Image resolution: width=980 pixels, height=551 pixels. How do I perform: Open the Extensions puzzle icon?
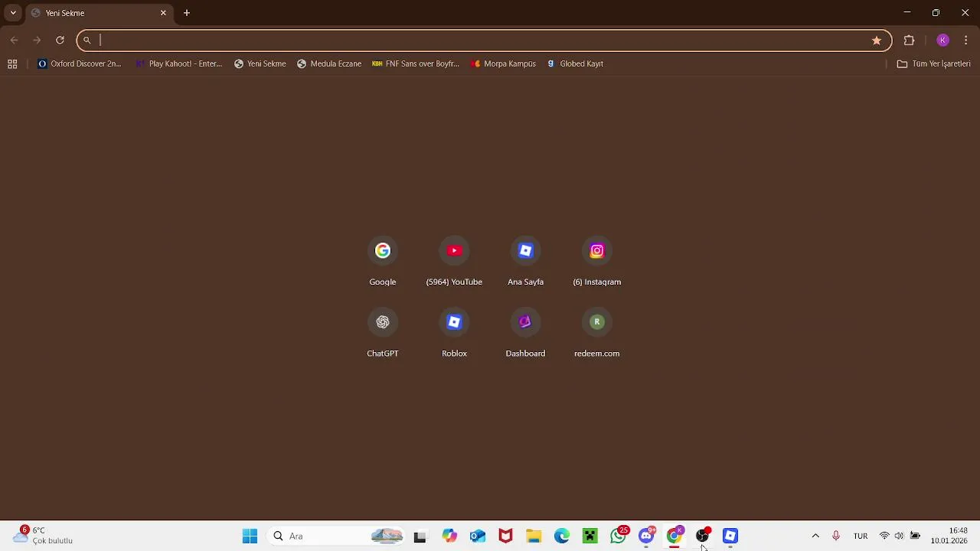910,41
